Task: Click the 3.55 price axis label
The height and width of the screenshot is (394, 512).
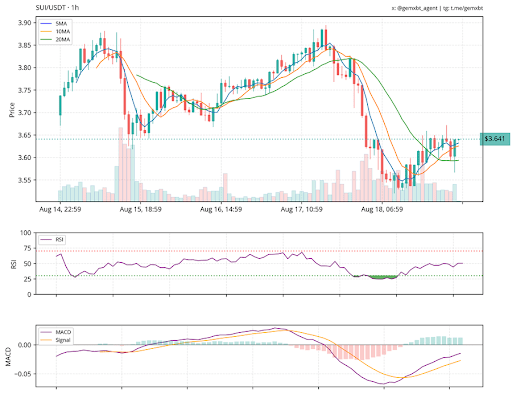Action: tap(24, 180)
